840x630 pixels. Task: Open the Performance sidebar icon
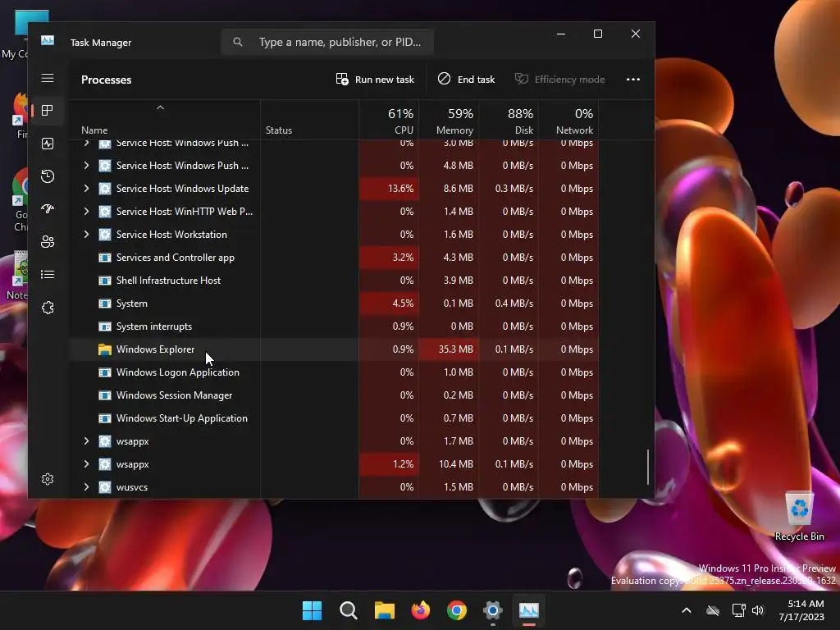(48, 144)
